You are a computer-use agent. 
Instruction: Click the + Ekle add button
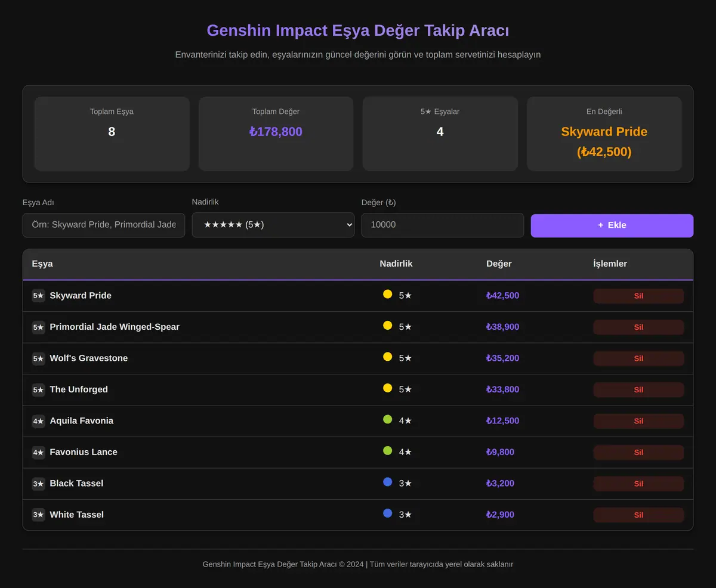[x=612, y=225]
